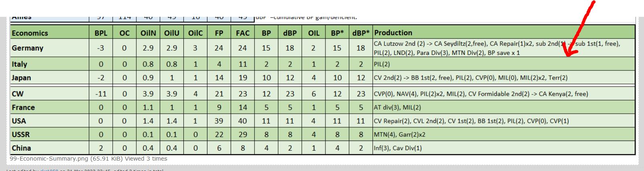Open the ckr1958 user profile link
This screenshot has width=644, height=171.
[x=49, y=170]
